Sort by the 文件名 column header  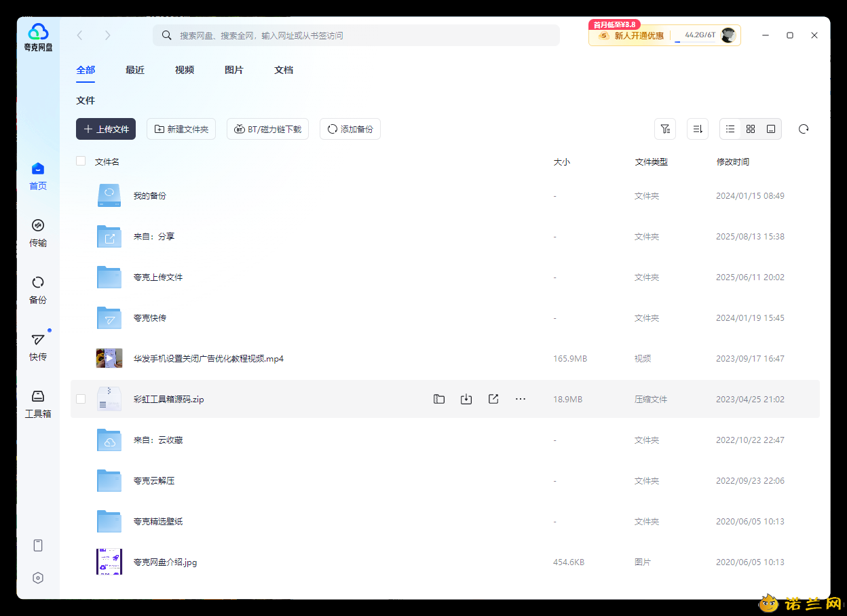[107, 161]
